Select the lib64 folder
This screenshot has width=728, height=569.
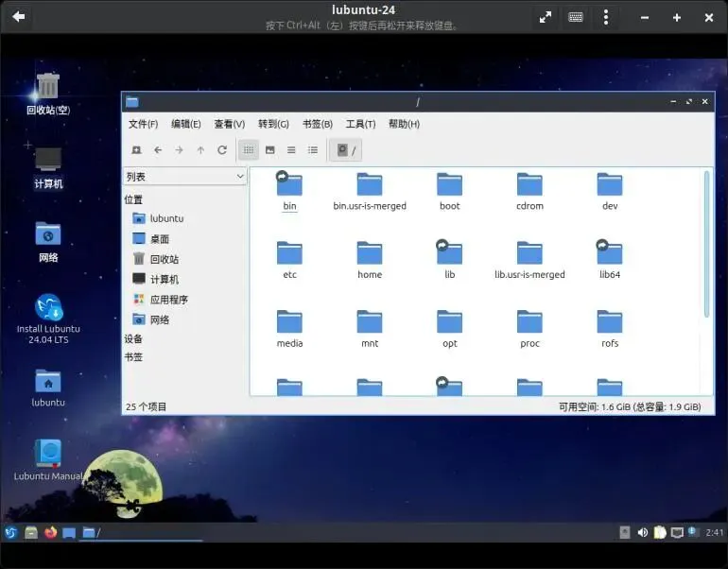point(610,260)
